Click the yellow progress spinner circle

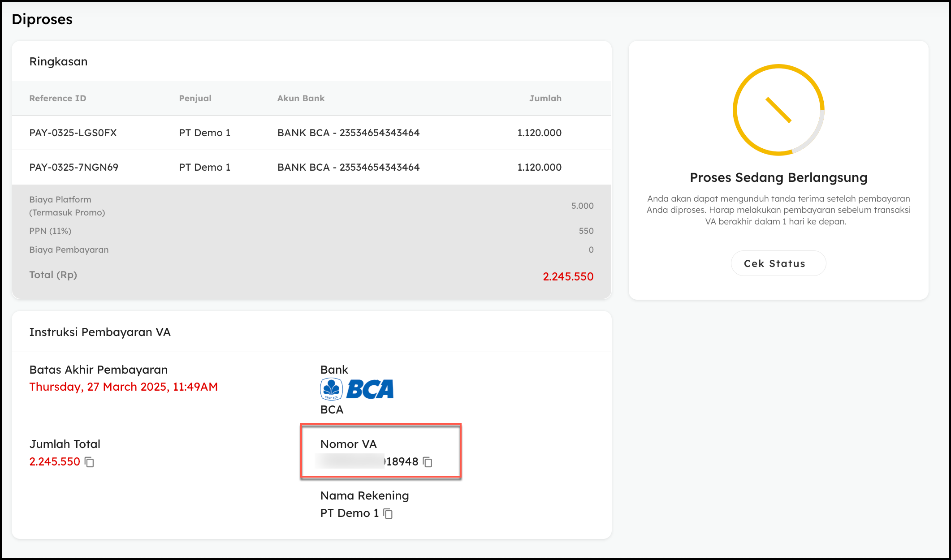[x=778, y=110]
